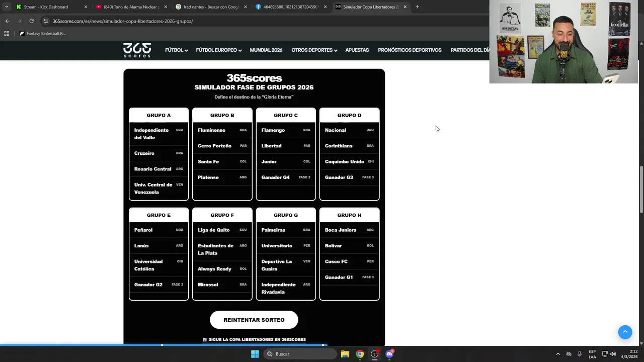Switch to the Facebook 464693580 tab
This screenshot has width=644, height=362.
click(x=290, y=7)
